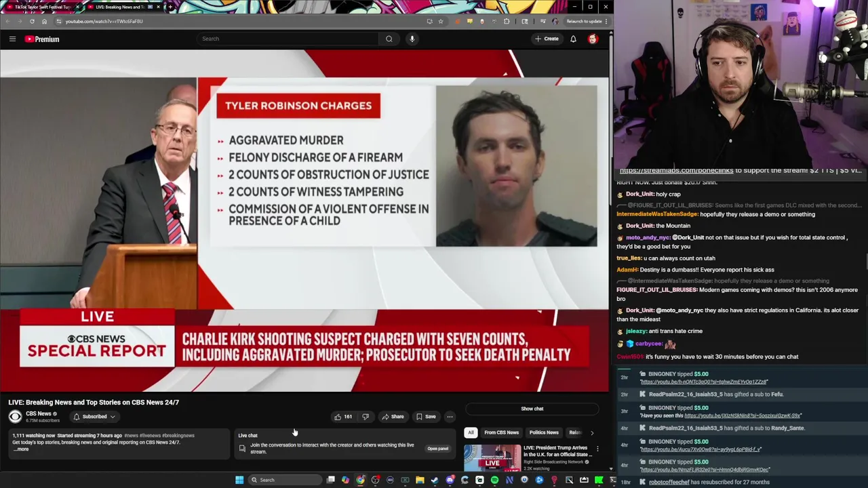Like the CBS News live video

tap(342, 417)
